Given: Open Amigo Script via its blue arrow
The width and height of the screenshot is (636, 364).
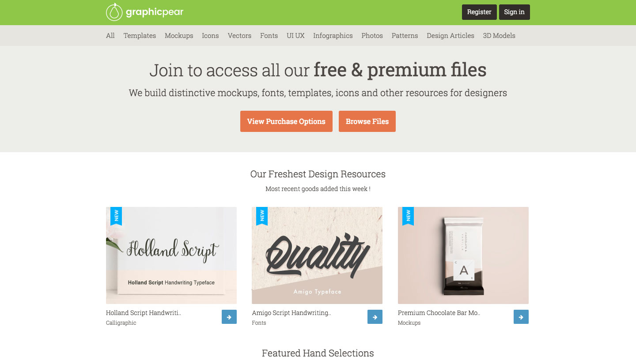Looking at the screenshot, I should (375, 317).
